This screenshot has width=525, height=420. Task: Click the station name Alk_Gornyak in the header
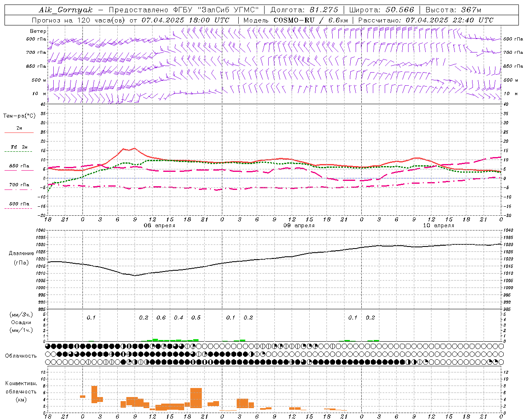pos(66,10)
